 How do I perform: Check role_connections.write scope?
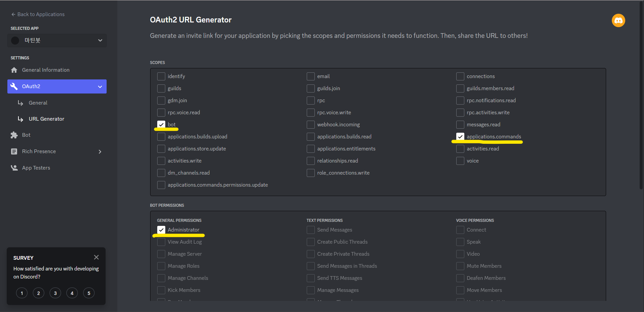pyautogui.click(x=311, y=173)
